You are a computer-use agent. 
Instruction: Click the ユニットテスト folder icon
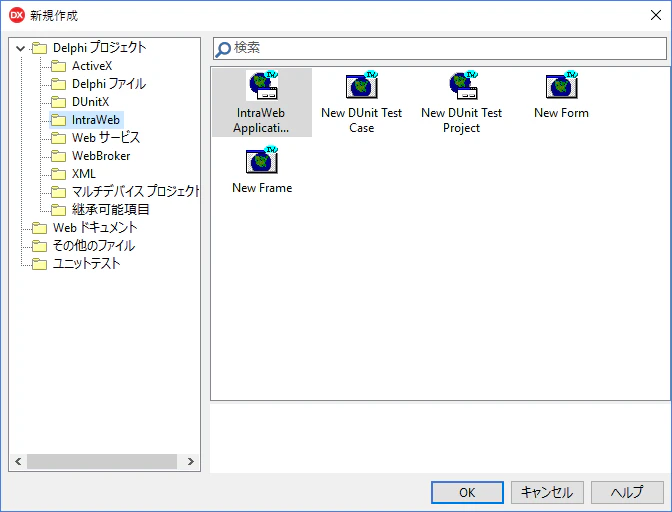point(39,264)
